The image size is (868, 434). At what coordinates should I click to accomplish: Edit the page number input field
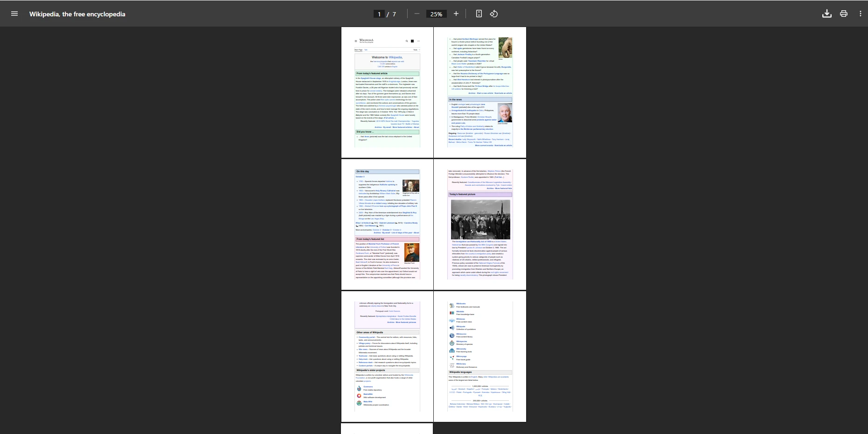point(379,14)
